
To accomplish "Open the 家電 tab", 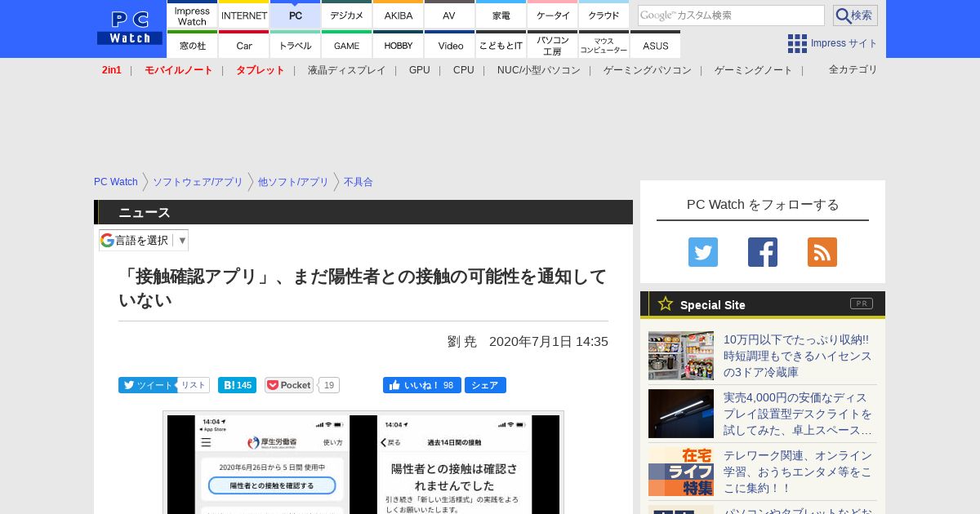I will 501,15.
